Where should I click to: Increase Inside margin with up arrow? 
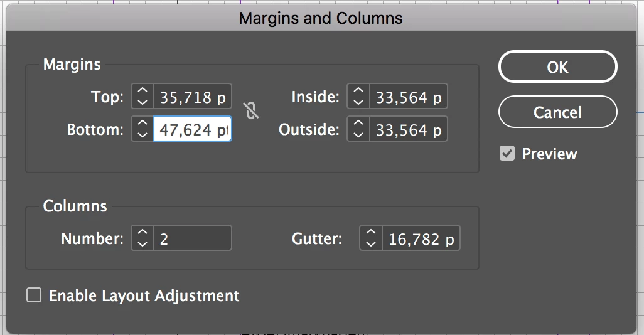pyautogui.click(x=358, y=91)
